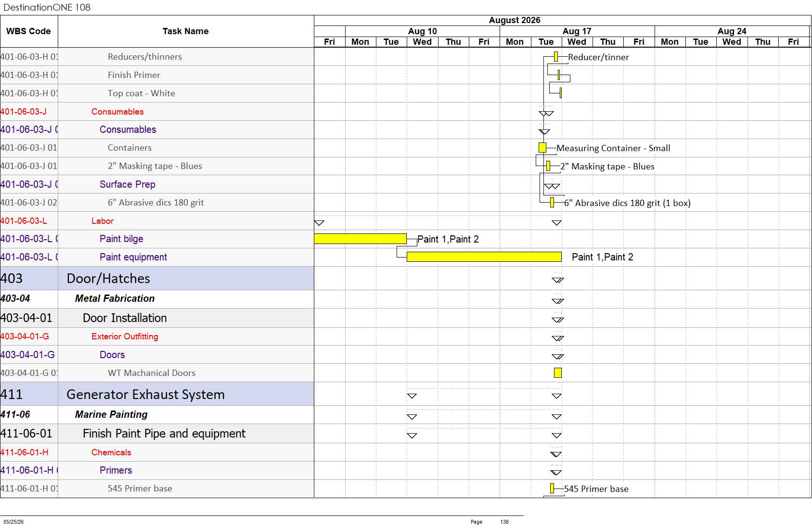Click the WBS Code column header
Image resolution: width=812 pixels, height=528 pixels.
tap(29, 31)
